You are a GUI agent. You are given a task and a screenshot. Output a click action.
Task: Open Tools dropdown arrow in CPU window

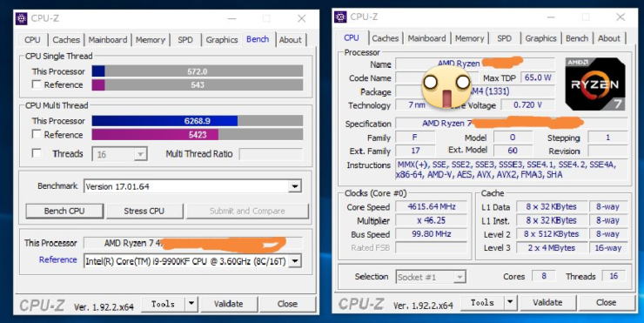click(510, 302)
